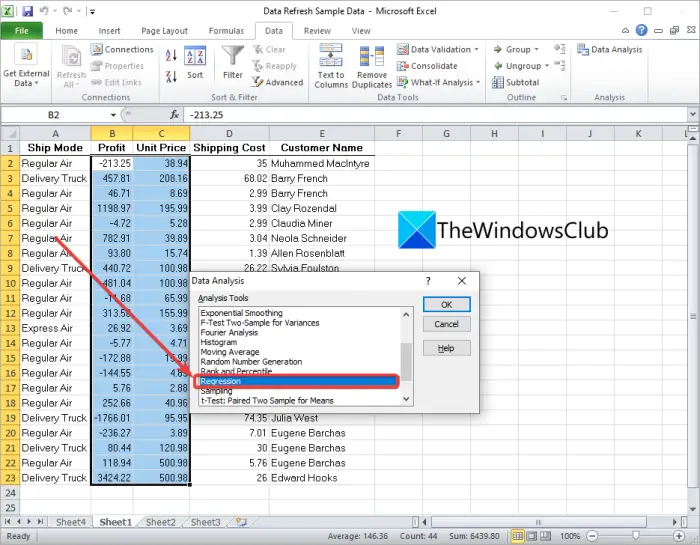Screen dimensions: 700x545
Task: Click Cancel in Data Analysis dialog
Action: (446, 324)
